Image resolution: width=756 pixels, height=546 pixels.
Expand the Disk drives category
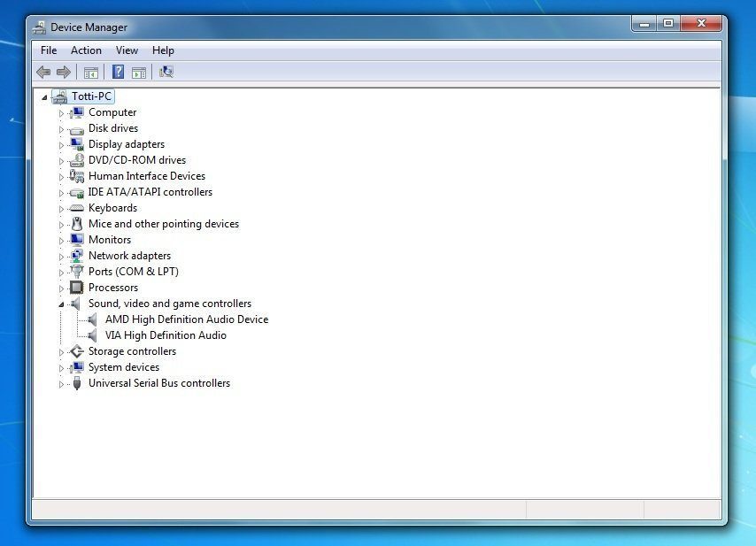(x=61, y=129)
